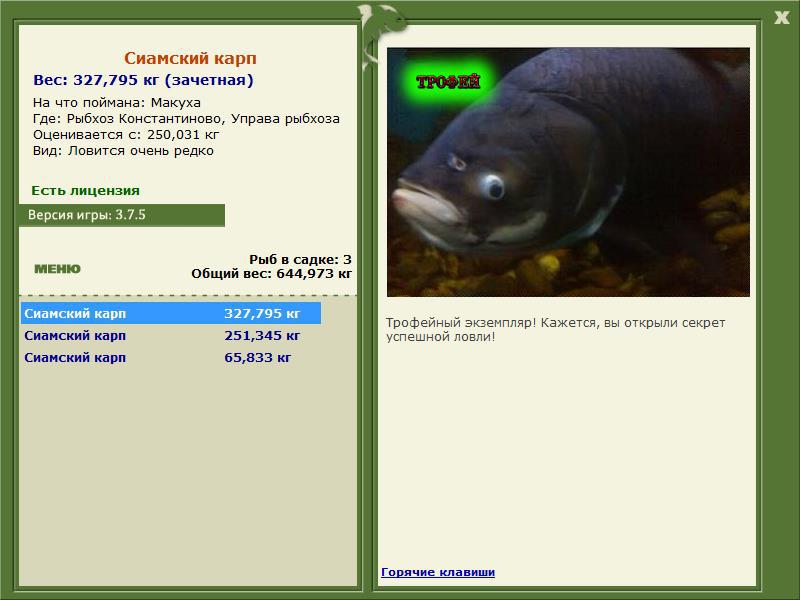The height and width of the screenshot is (600, 800).
Task: Click the Версия игры 3.7.5 bar
Action: tap(121, 215)
